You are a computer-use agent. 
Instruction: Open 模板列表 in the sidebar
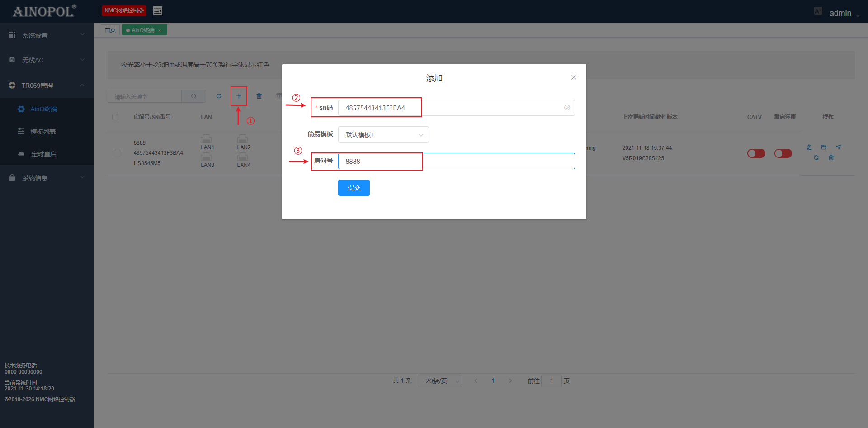pos(43,132)
